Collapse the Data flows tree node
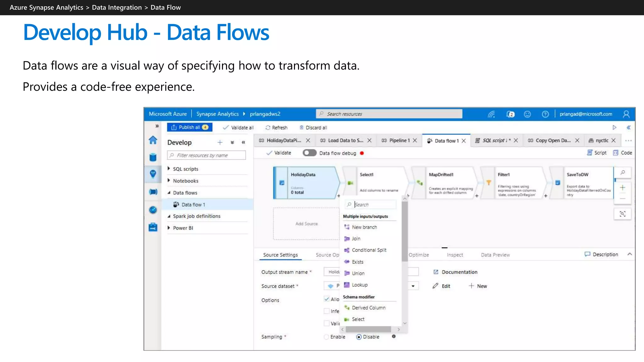 [x=169, y=193]
